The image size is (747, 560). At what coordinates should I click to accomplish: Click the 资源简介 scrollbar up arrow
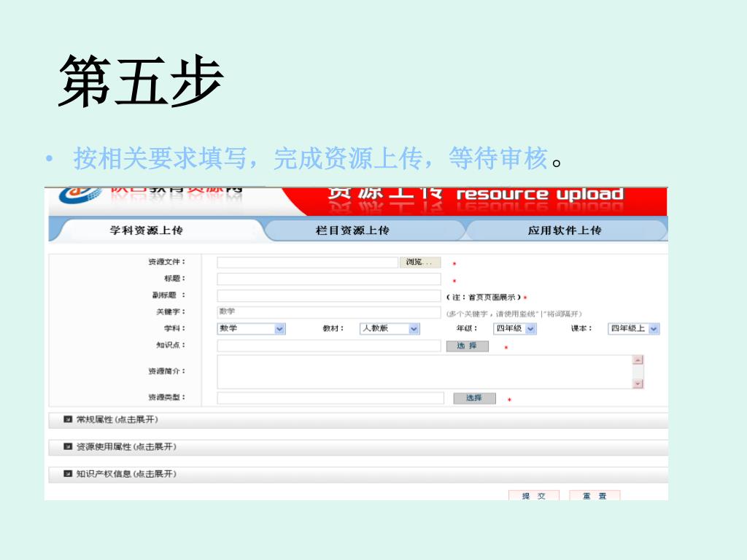pyautogui.click(x=638, y=360)
